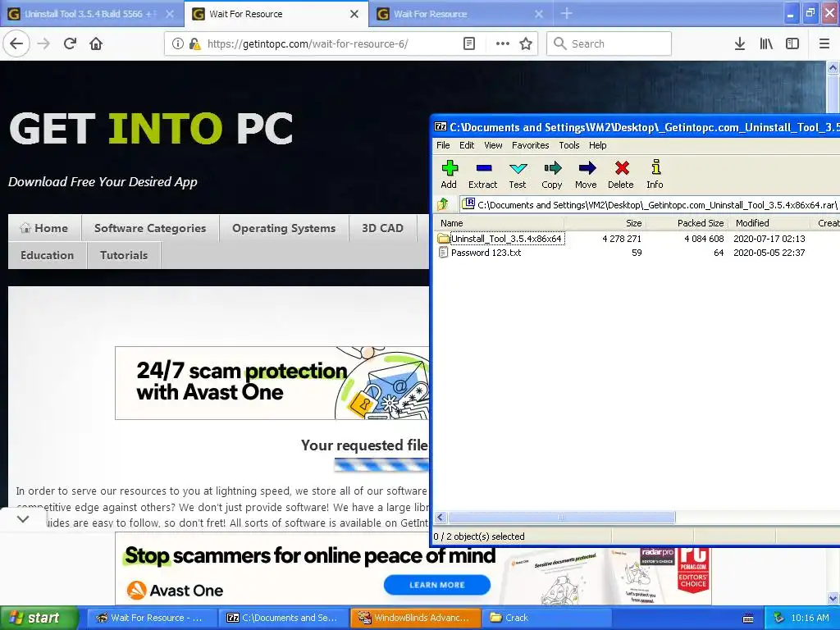The height and width of the screenshot is (630, 840).
Task: Go to the Firefox home page
Action: click(x=96, y=43)
